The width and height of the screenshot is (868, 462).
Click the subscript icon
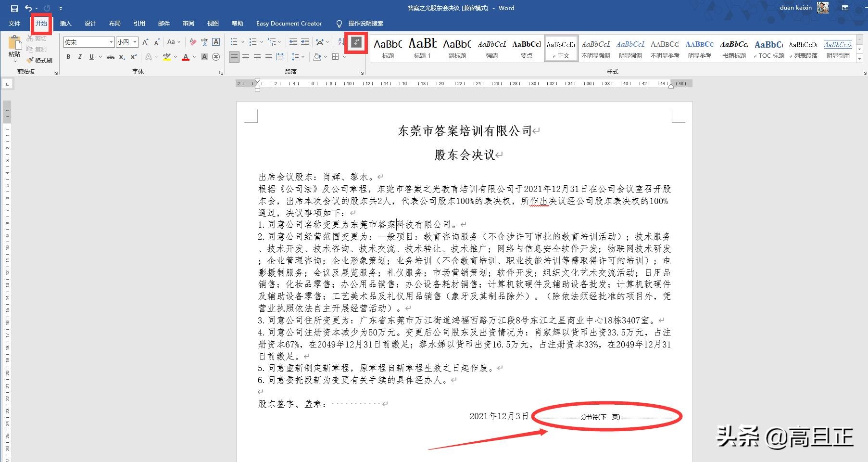tap(122, 57)
